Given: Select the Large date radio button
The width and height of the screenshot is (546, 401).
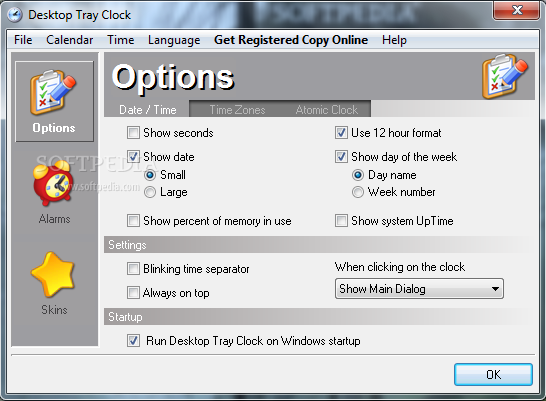Looking at the screenshot, I should click(x=150, y=192).
